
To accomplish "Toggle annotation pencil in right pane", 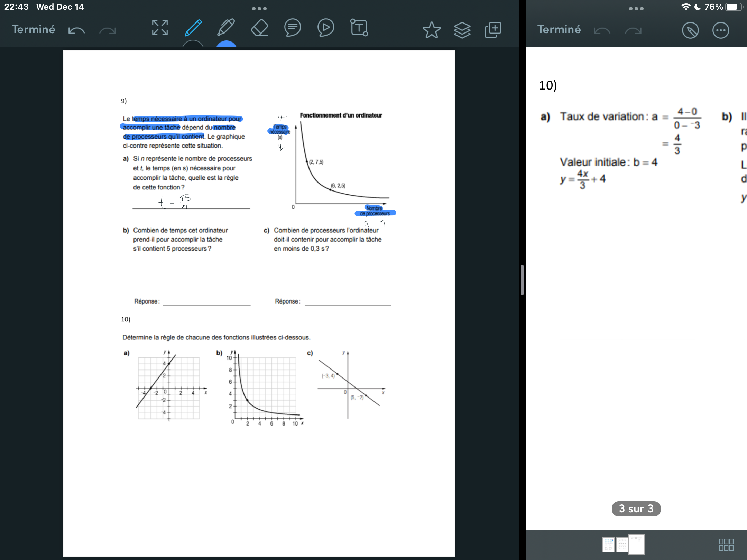I will [x=690, y=30].
